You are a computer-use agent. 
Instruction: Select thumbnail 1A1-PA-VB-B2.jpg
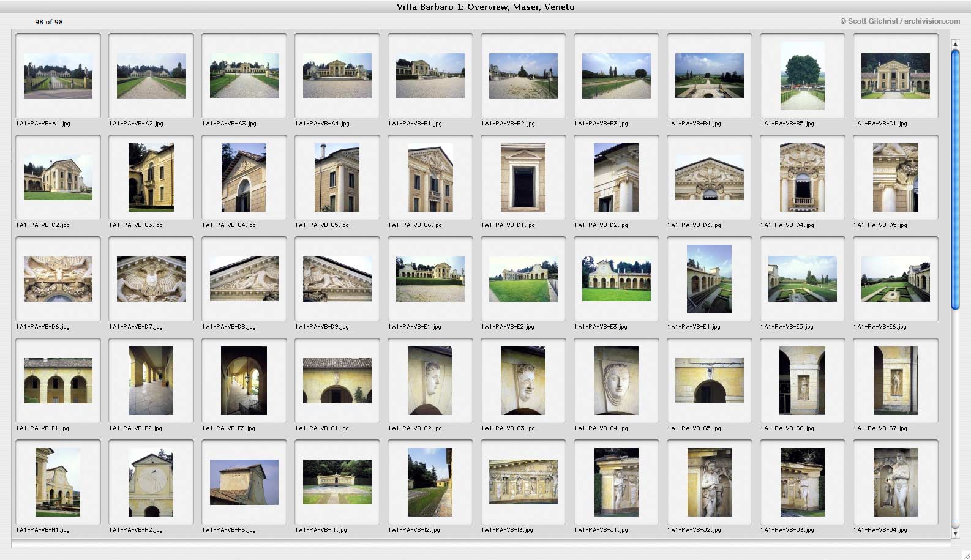523,76
